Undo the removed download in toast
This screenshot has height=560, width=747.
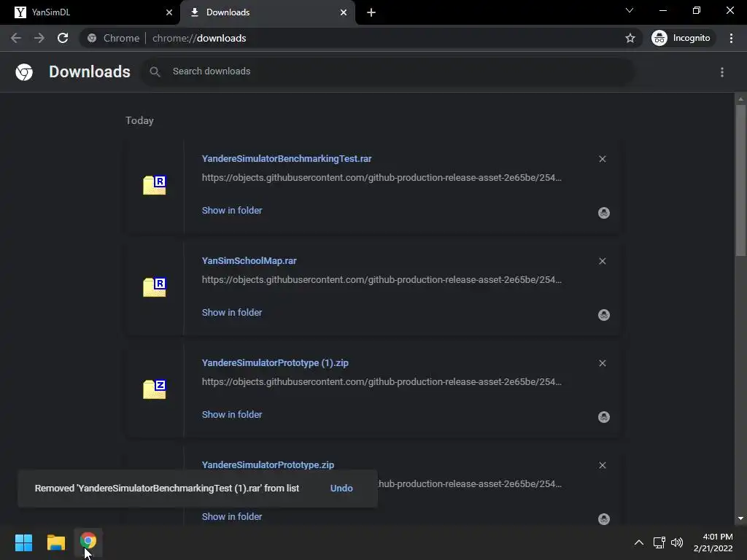tap(341, 488)
